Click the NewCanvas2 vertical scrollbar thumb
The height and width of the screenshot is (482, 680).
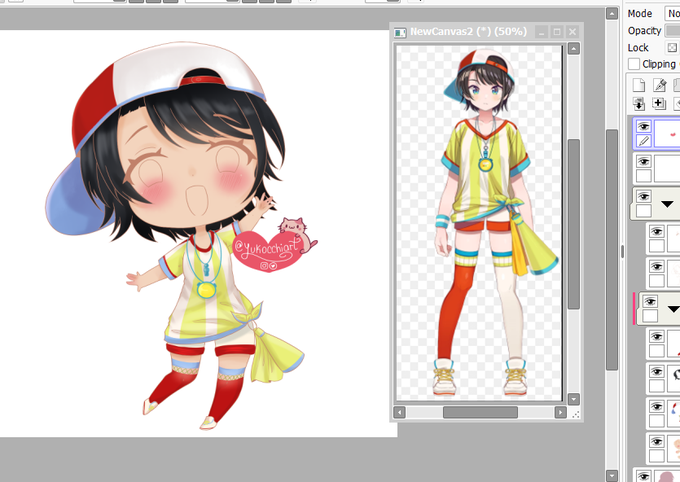574,224
